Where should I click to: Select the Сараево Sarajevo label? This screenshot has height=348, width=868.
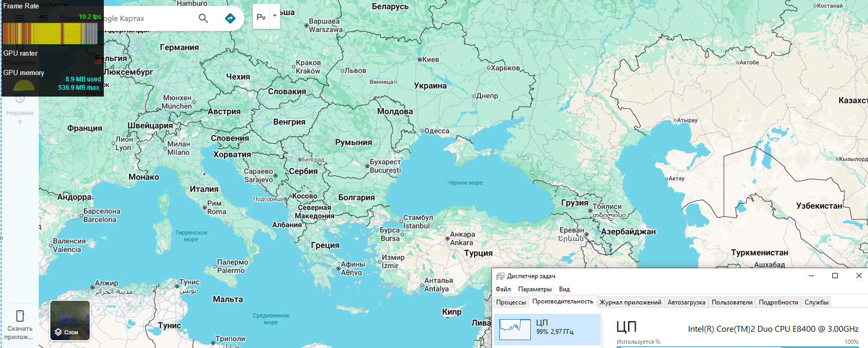(259, 175)
